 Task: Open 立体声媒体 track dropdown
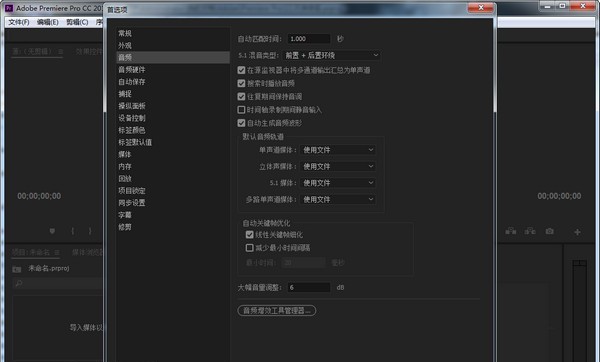pos(338,166)
